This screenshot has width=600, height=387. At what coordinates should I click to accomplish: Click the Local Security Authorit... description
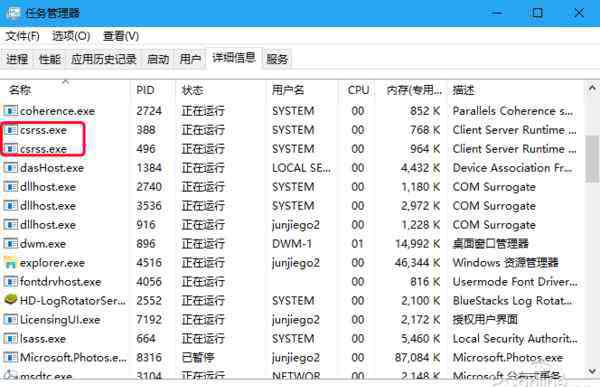point(515,339)
